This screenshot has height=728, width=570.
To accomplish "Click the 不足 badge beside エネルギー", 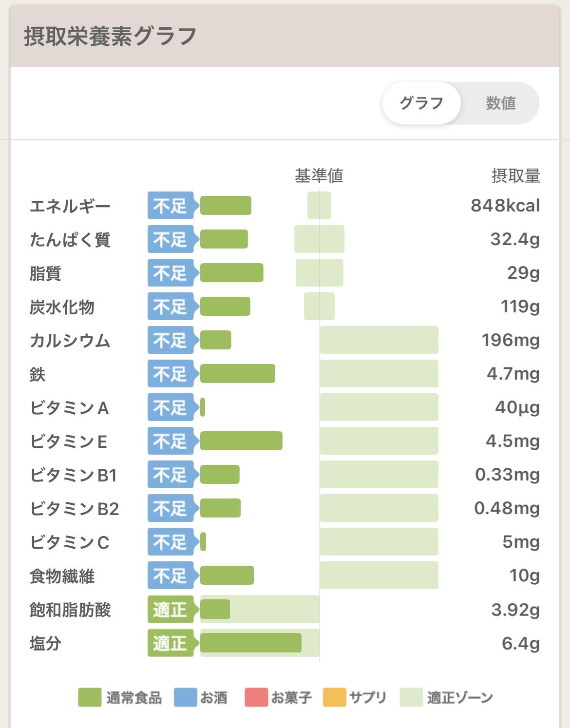I will point(173,206).
